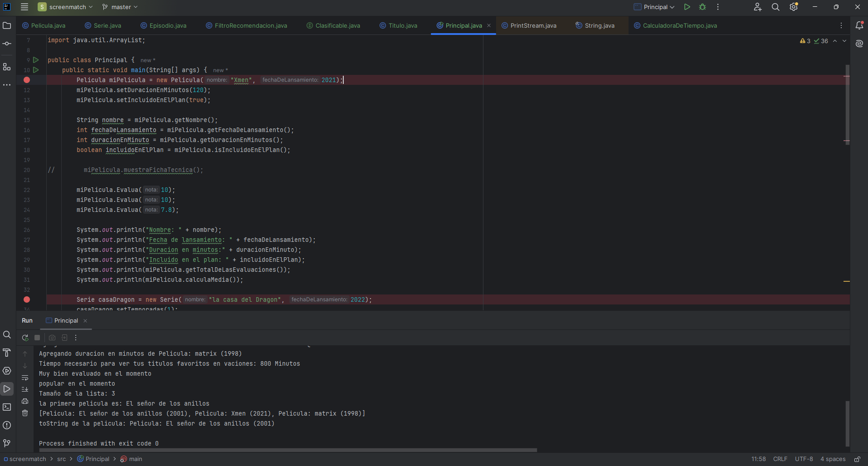Image resolution: width=868 pixels, height=466 pixels.
Task: Switch to Serie.java tab
Action: point(103,25)
